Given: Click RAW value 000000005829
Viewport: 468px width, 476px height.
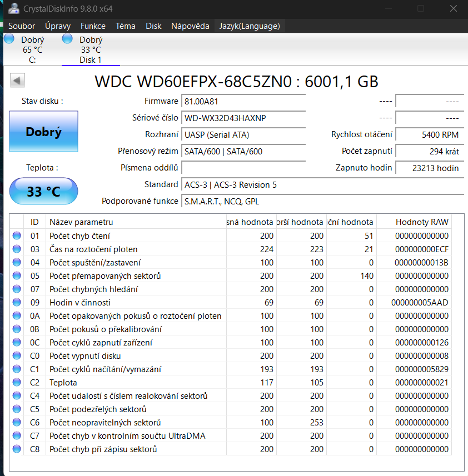Looking at the screenshot, I should tap(421, 369).
